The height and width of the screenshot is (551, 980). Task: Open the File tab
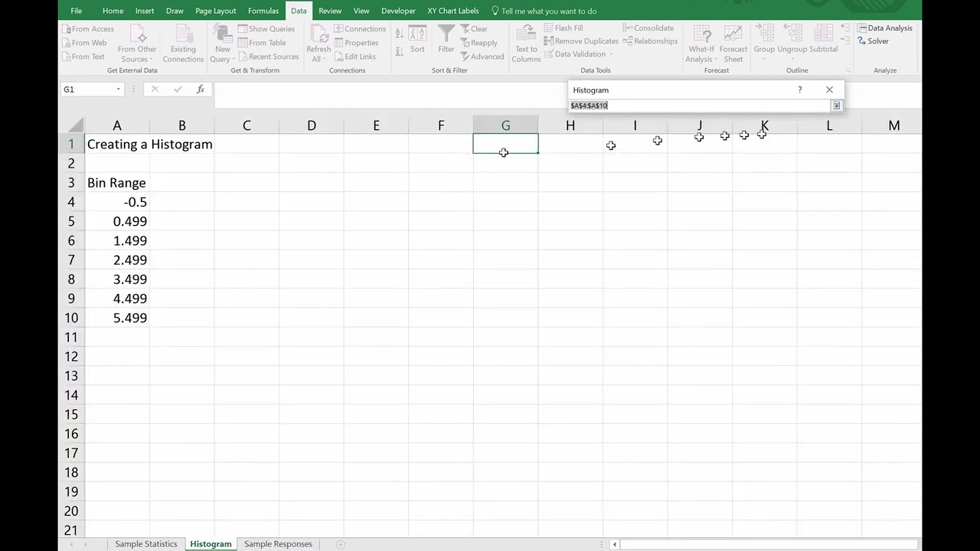77,11
